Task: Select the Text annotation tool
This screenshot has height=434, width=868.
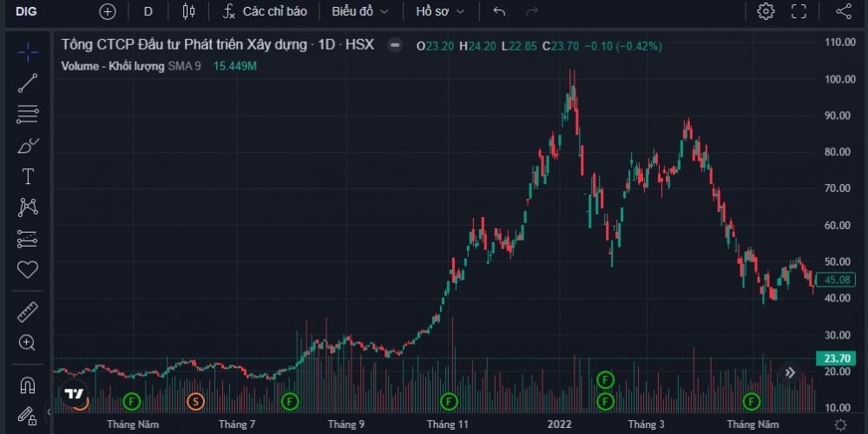Action: tap(28, 176)
